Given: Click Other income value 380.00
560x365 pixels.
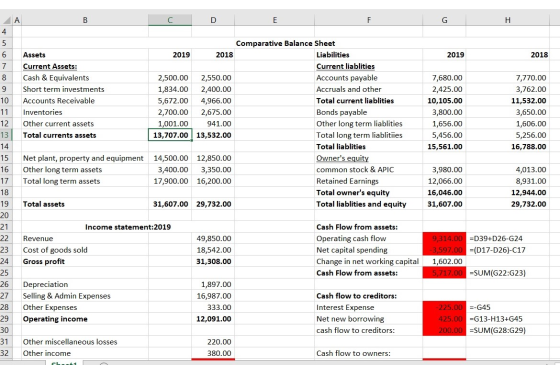Looking at the screenshot, I should (x=213, y=353).
